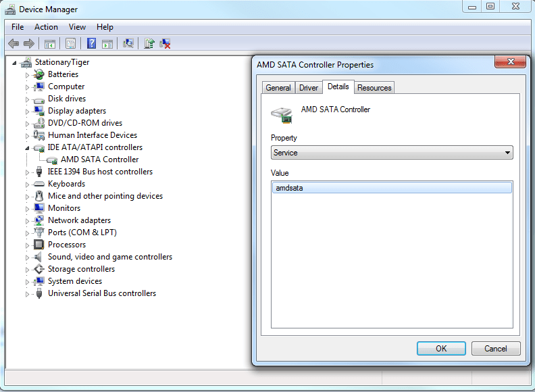The height and width of the screenshot is (392, 535).
Task: Select the Universal Serial Bus icon
Action: pyautogui.click(x=39, y=293)
